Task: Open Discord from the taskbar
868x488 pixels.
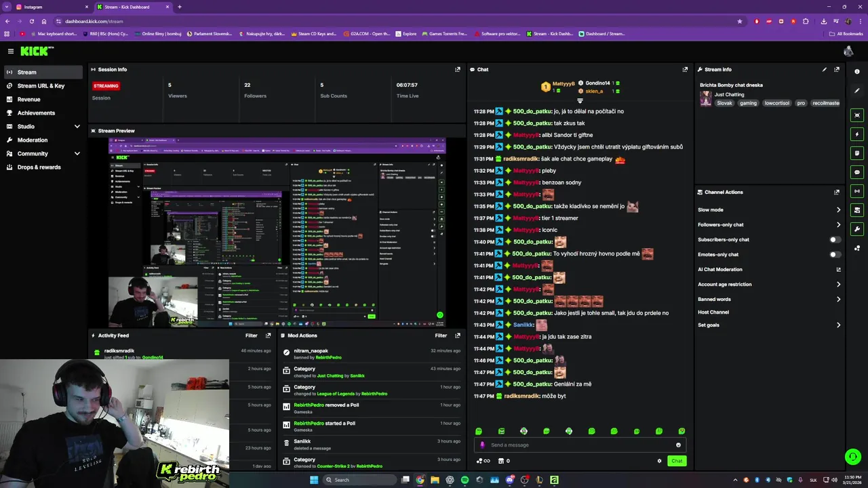Action: 509,480
